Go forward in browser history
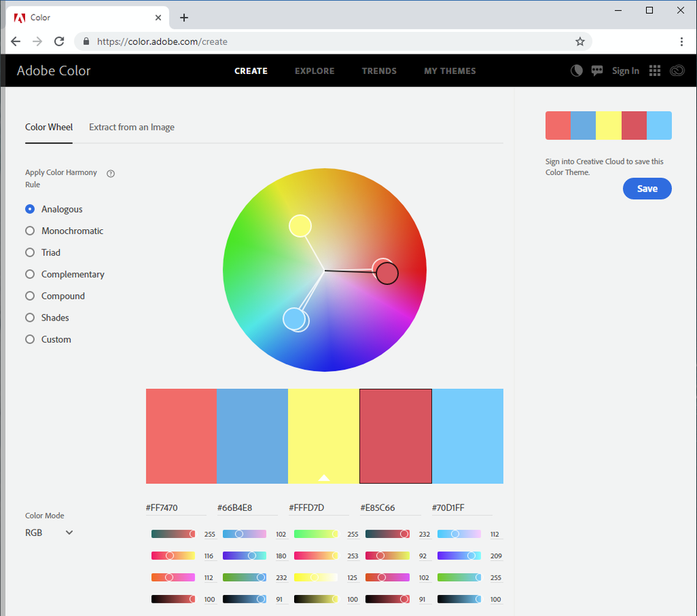This screenshot has height=616, width=697. 38,41
